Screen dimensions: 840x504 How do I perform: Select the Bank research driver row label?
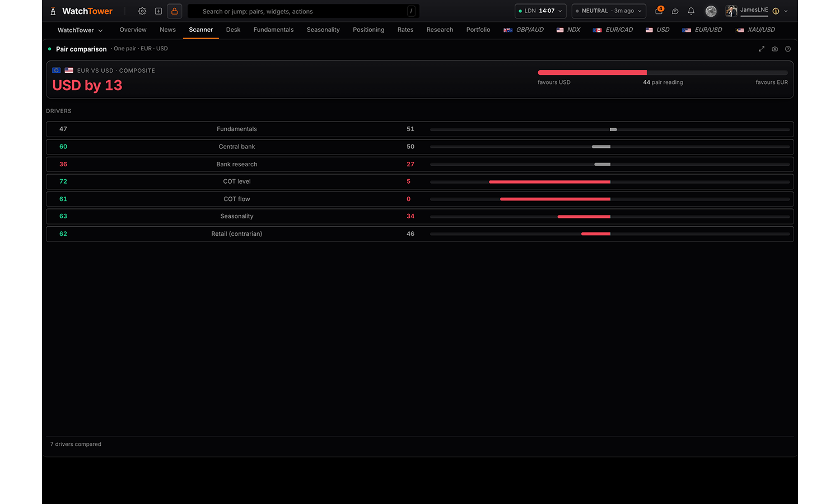[237, 164]
